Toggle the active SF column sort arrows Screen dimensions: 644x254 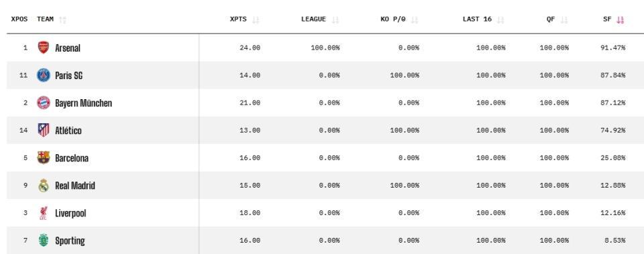620,19
